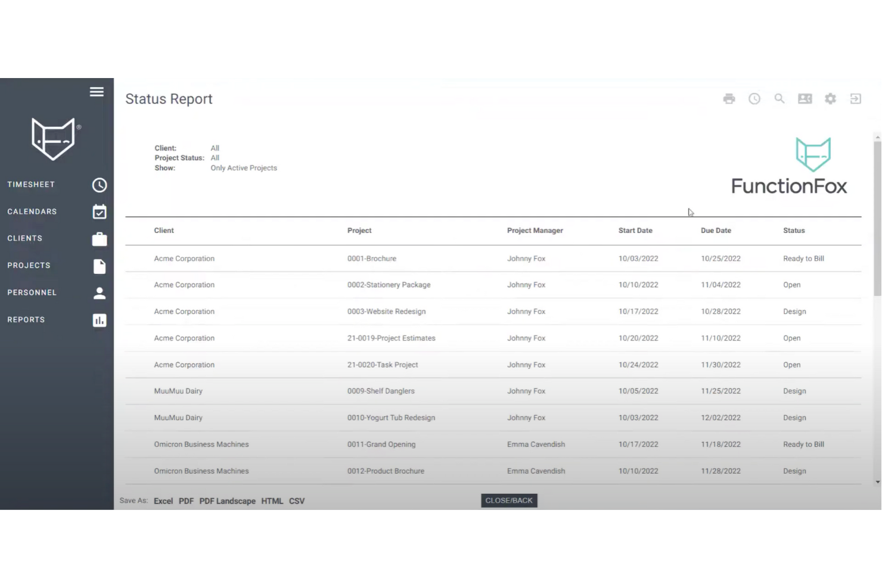This screenshot has width=882, height=588.
Task: Save the report as Excel
Action: pos(163,500)
